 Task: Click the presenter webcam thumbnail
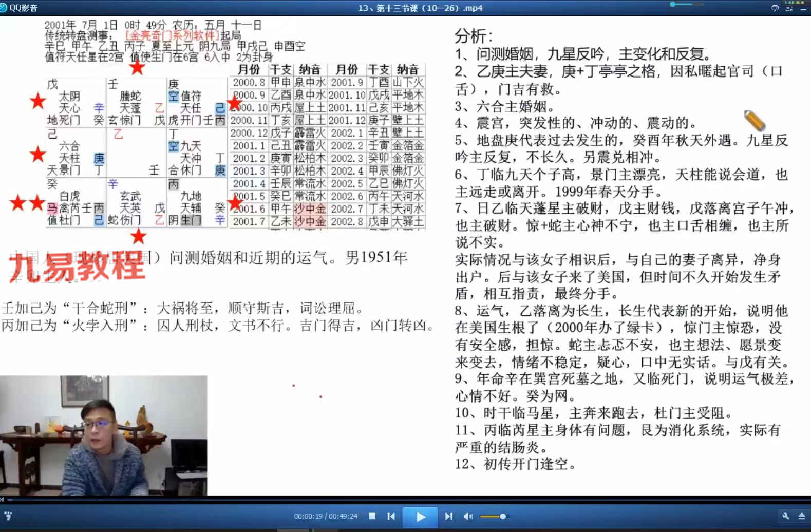click(x=103, y=435)
